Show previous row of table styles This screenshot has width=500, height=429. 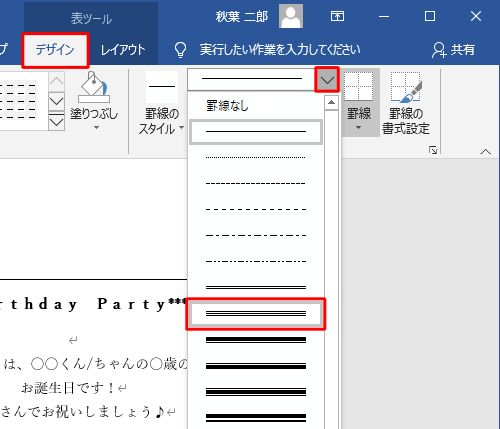(56, 81)
